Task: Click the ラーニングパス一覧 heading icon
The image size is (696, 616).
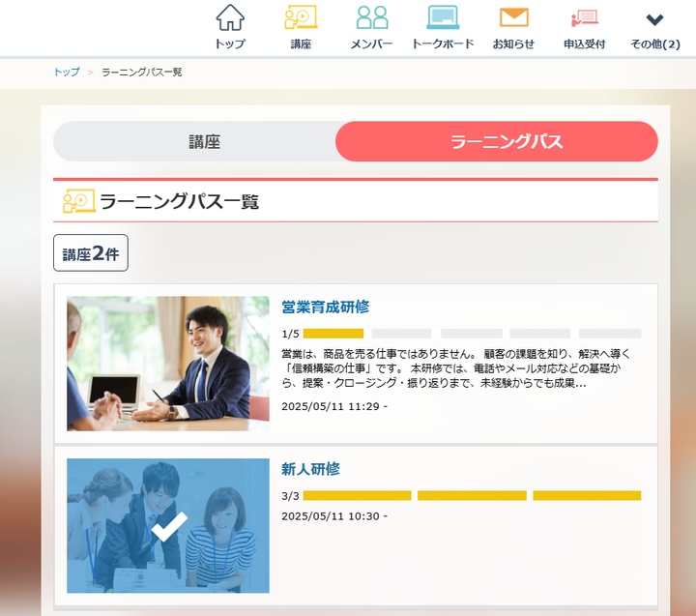Action: click(x=79, y=201)
